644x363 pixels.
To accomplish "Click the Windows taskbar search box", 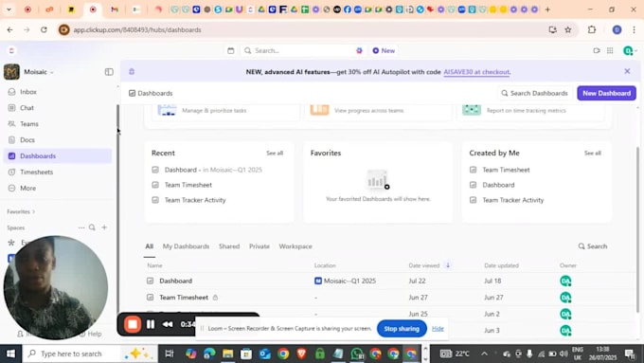I will tap(90, 354).
